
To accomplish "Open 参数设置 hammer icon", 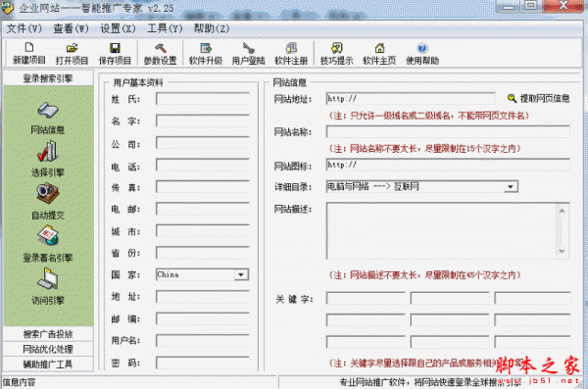I will tap(161, 48).
